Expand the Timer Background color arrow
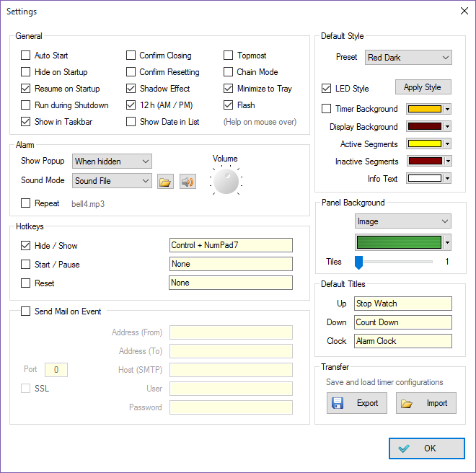The width and height of the screenshot is (476, 473). 447,109
